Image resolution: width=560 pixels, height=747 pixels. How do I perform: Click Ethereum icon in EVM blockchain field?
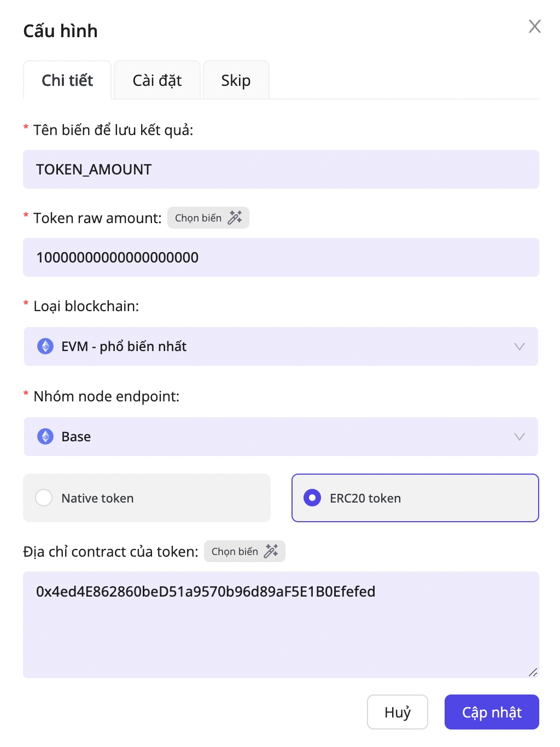[45, 346]
